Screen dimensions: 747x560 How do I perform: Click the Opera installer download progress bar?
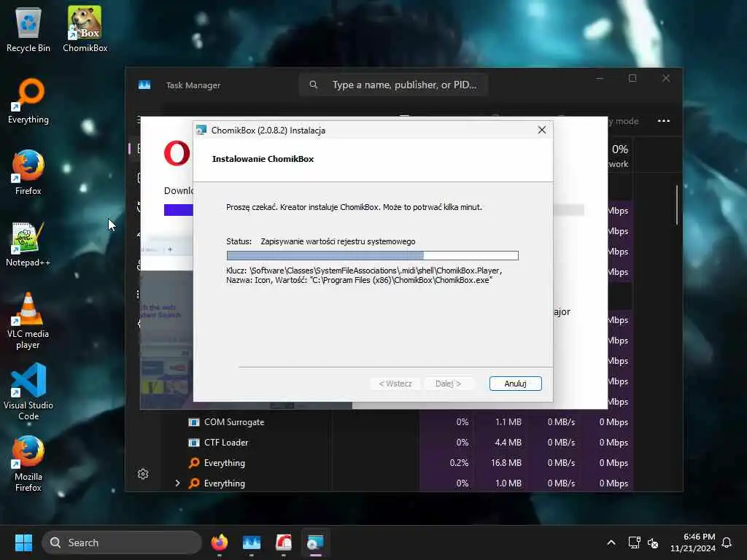point(178,210)
